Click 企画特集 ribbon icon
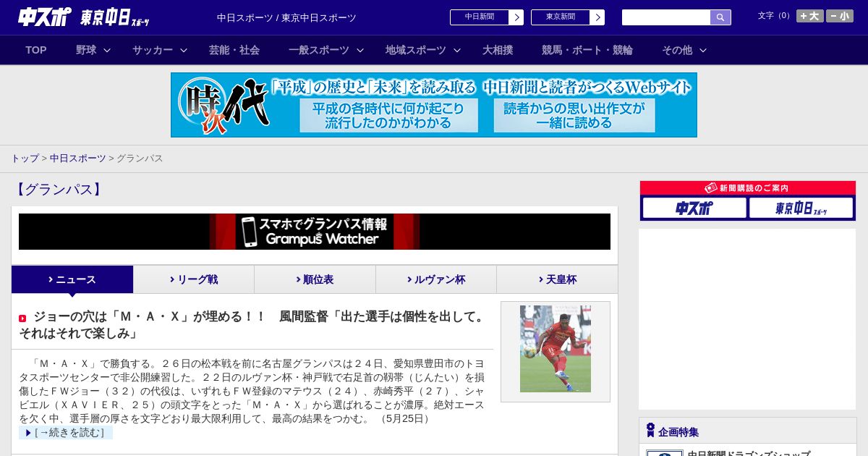This screenshot has width=868, height=456. point(650,430)
